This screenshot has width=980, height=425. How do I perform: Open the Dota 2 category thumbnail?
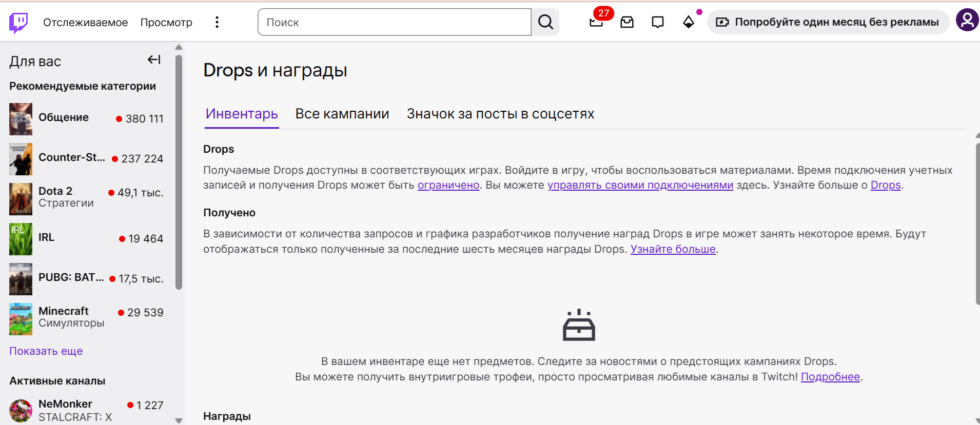point(21,199)
